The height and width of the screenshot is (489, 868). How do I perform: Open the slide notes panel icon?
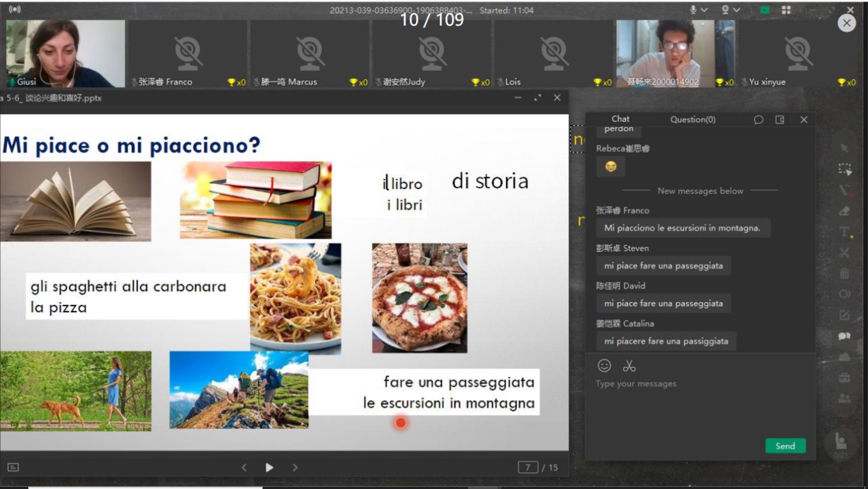13,467
